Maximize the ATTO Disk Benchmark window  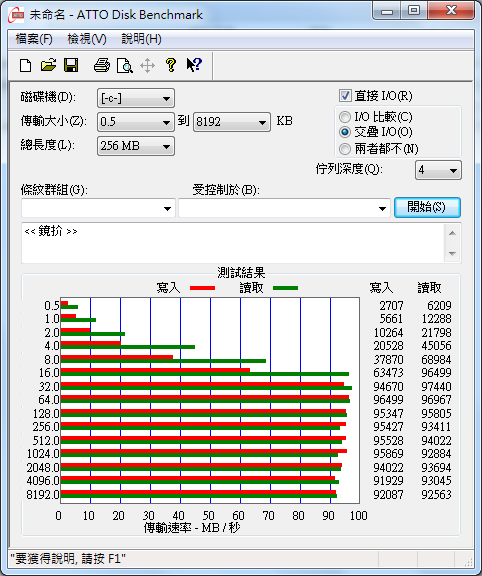click(x=414, y=11)
